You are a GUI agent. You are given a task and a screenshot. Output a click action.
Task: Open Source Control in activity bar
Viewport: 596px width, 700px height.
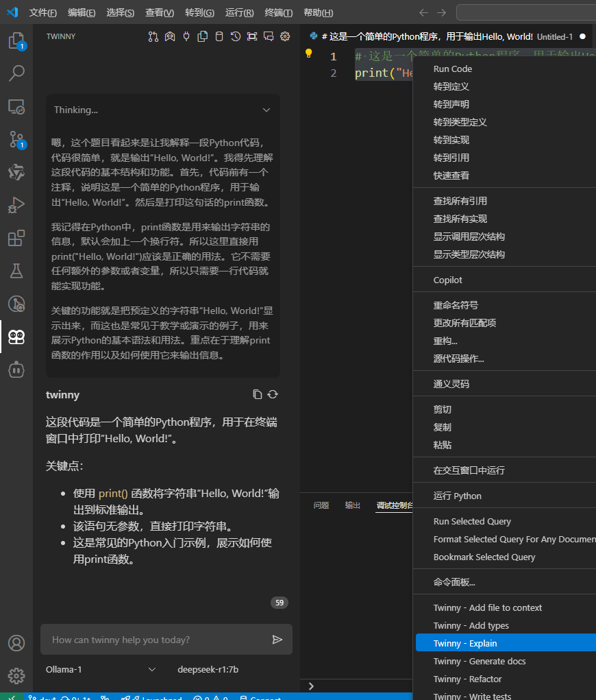(16, 140)
